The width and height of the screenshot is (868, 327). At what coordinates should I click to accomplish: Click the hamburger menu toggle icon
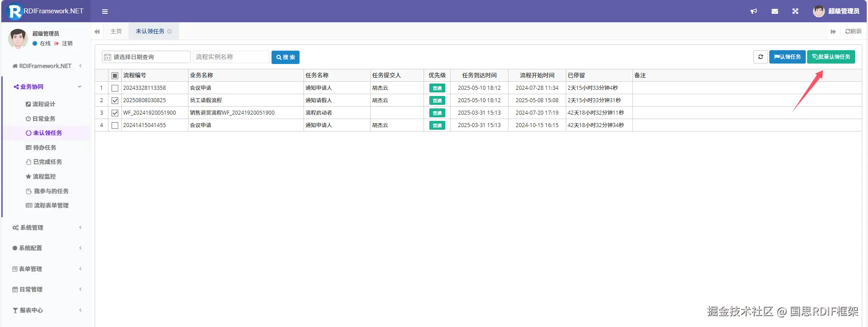105,12
